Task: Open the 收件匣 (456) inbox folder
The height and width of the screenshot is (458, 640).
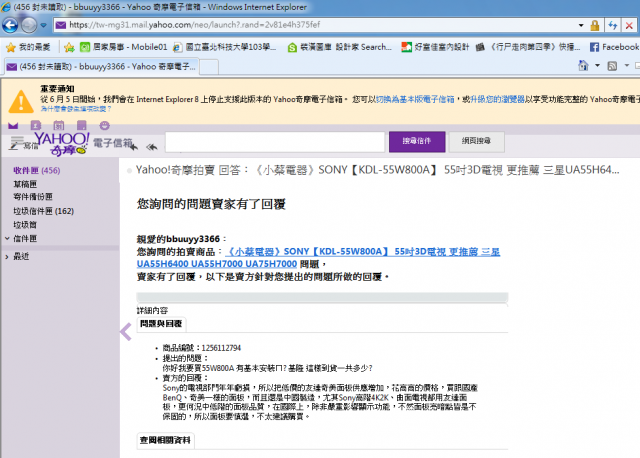Action: tap(37, 170)
